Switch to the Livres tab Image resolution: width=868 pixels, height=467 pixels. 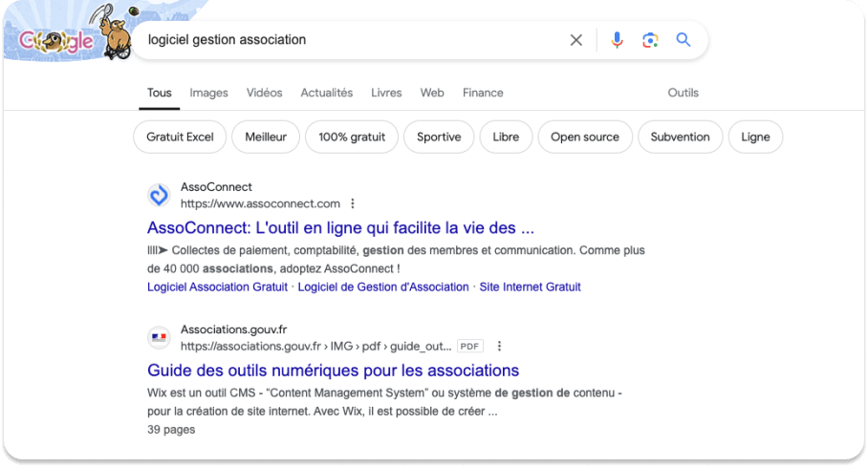pos(386,93)
